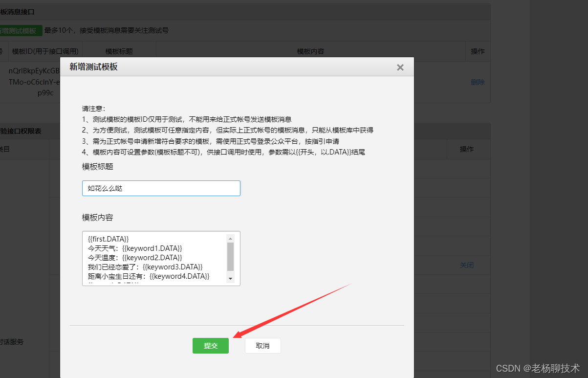Click the 请注意 notice heading
Screen dimensions: 588x378
(x=94, y=109)
